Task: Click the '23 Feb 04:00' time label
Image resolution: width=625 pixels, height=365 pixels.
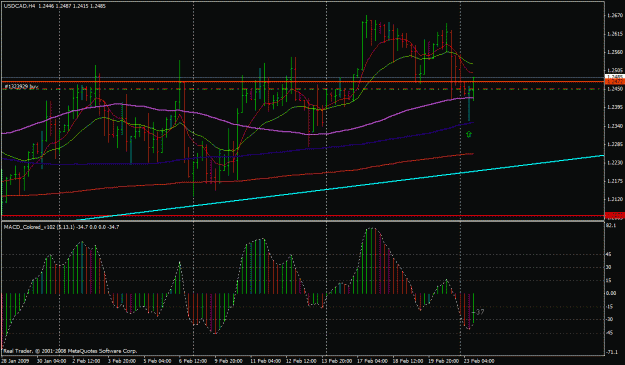Action: [x=479, y=361]
